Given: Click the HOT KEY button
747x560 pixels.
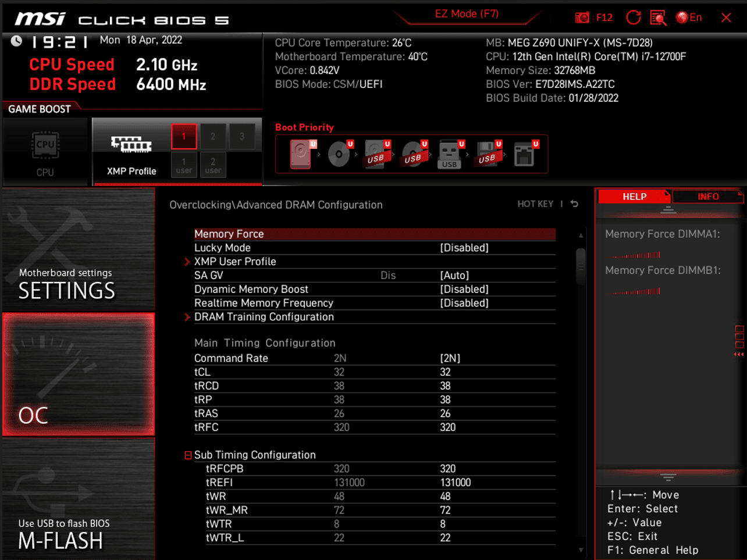Looking at the screenshot, I should click(x=535, y=204).
